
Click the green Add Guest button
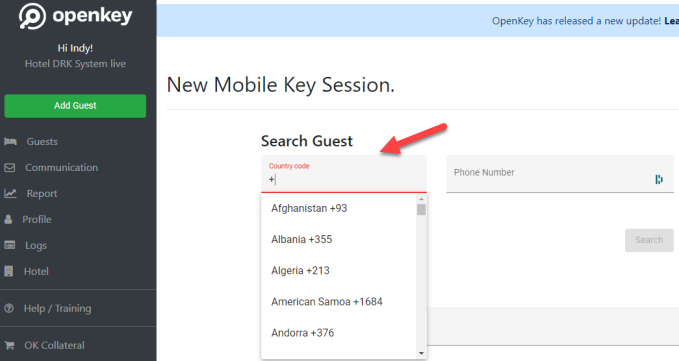(75, 106)
